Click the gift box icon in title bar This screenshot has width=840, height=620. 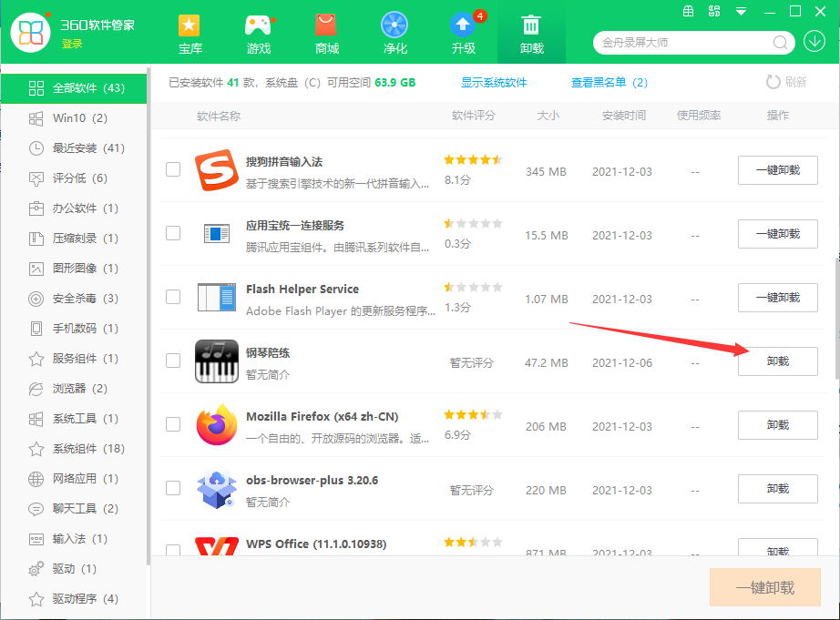[x=689, y=11]
